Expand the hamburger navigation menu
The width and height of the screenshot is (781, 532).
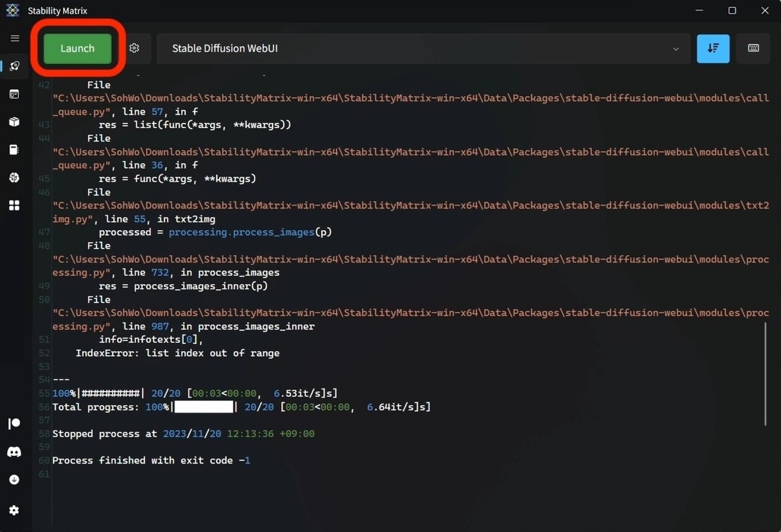click(x=14, y=38)
